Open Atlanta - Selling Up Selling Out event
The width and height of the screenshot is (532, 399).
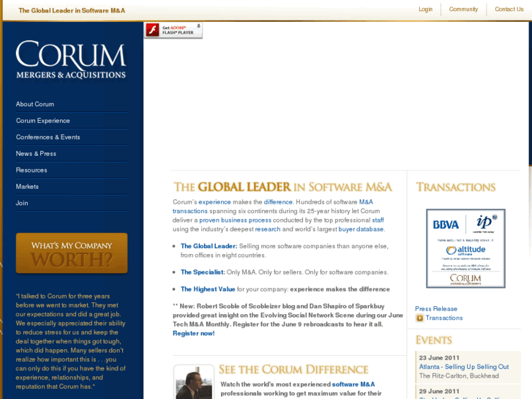point(464,367)
